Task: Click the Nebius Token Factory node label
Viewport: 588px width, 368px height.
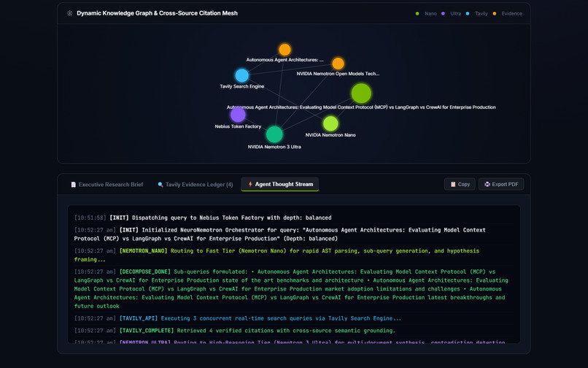Action: pos(238,126)
